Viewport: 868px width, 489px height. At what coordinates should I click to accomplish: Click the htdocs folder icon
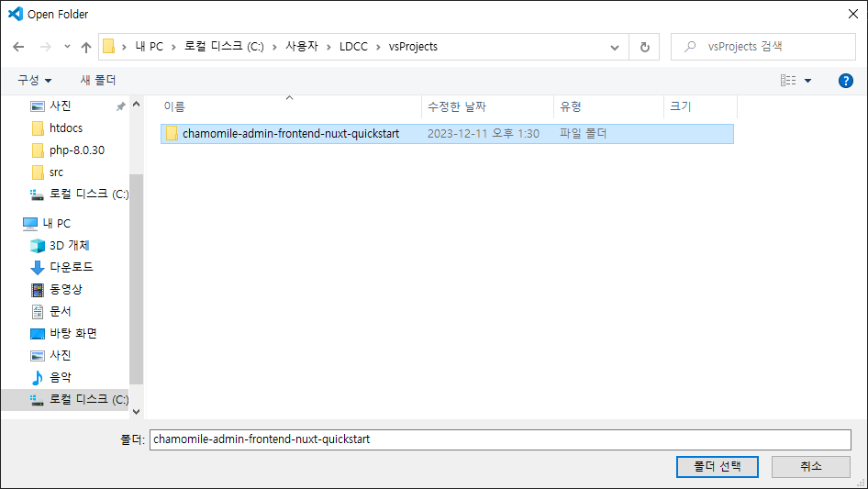click(38, 128)
